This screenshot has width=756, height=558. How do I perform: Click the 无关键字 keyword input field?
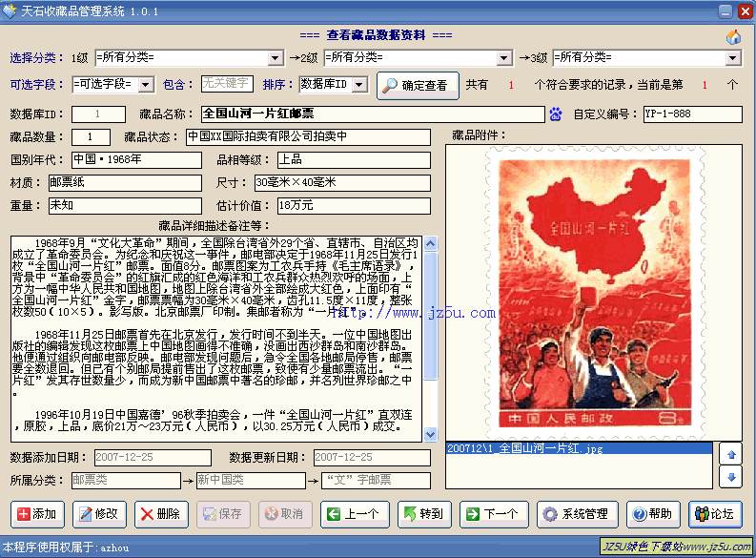point(227,83)
